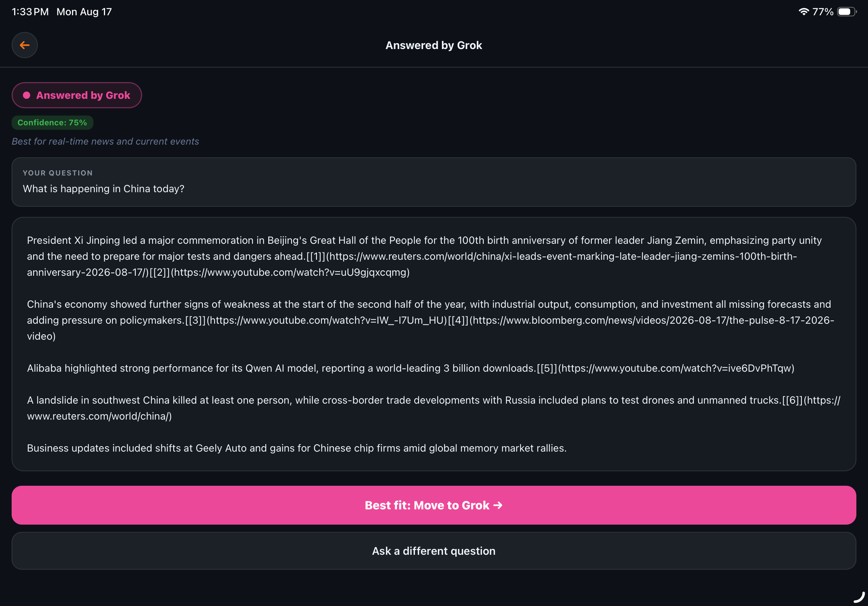Tap the orange back arrow button
Screen dimensions: 868x606
[25, 45]
